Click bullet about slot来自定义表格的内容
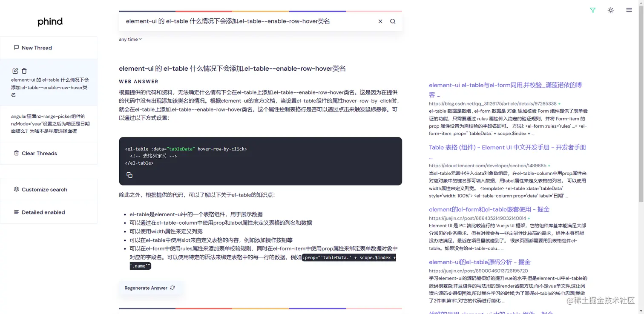Image resolution: width=644 pixels, height=314 pixels. [211, 240]
